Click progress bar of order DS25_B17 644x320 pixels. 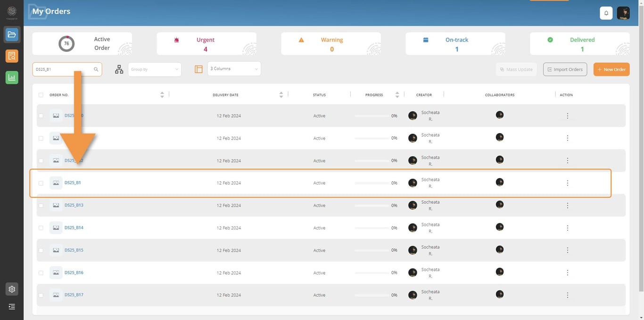372,295
